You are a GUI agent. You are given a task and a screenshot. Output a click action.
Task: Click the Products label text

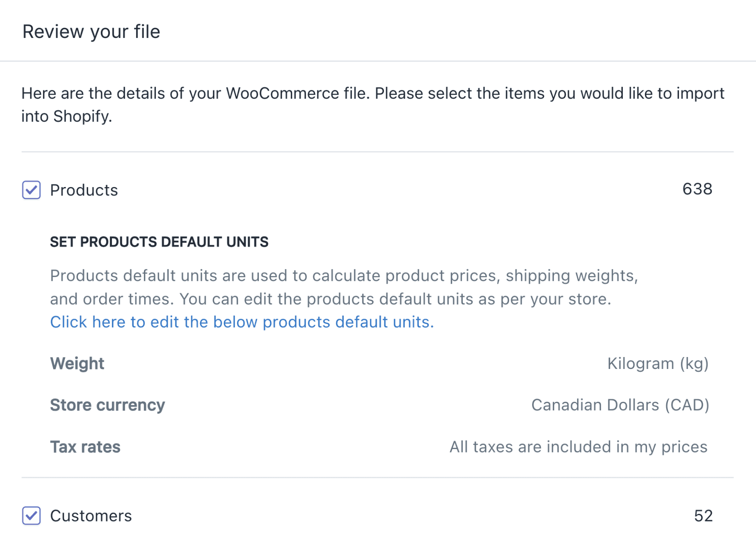point(84,190)
